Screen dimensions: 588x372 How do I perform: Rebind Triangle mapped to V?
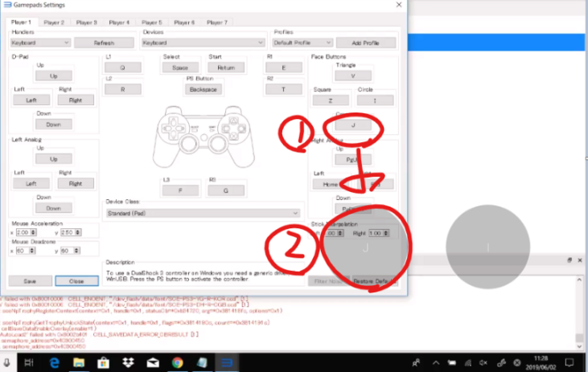(353, 76)
